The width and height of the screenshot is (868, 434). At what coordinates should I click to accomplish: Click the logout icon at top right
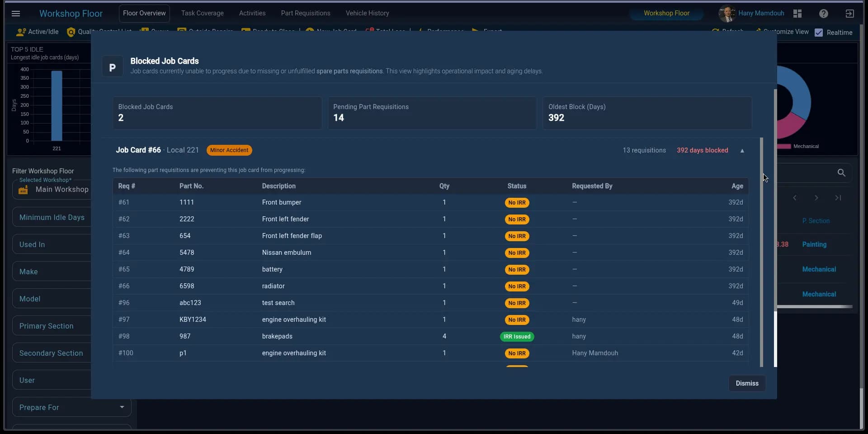tap(849, 13)
